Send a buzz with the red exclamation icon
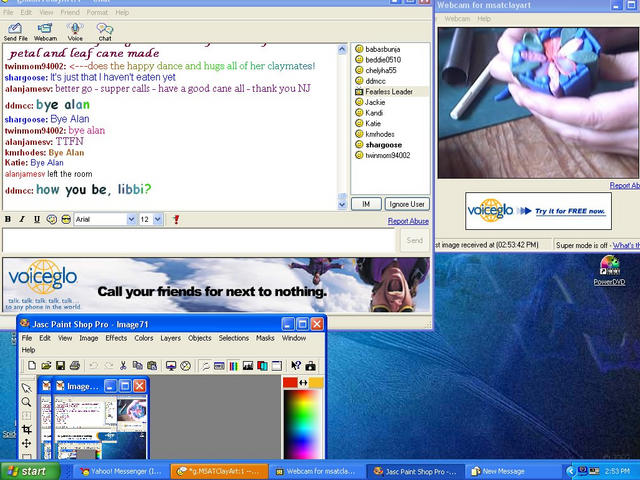 click(176, 220)
